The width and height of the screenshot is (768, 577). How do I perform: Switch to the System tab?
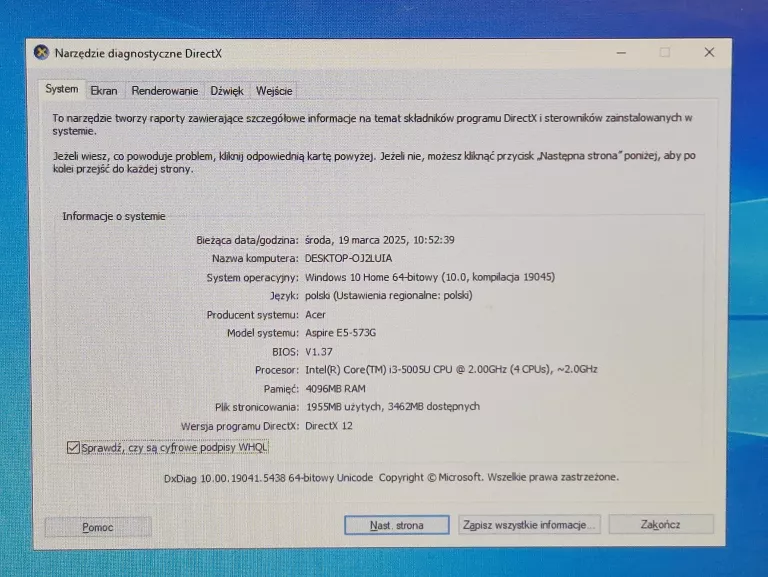tap(62, 89)
